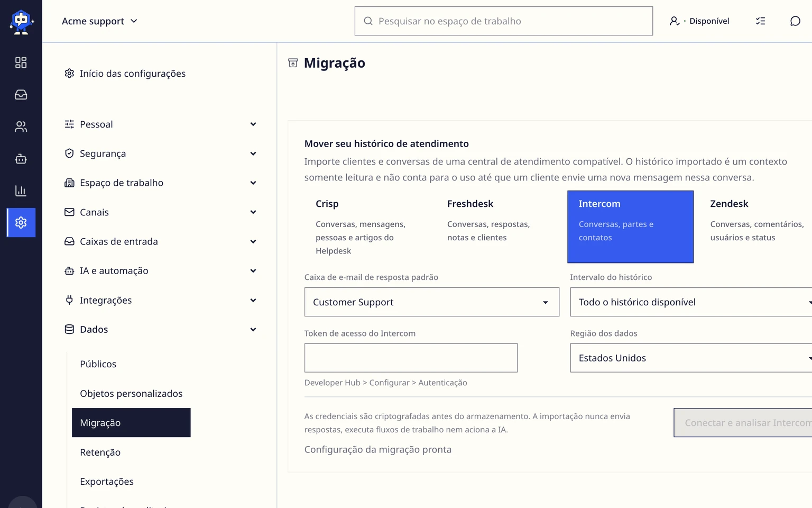The image size is (812, 508).
Task: Select the Intercom migration source card
Action: pos(631,227)
